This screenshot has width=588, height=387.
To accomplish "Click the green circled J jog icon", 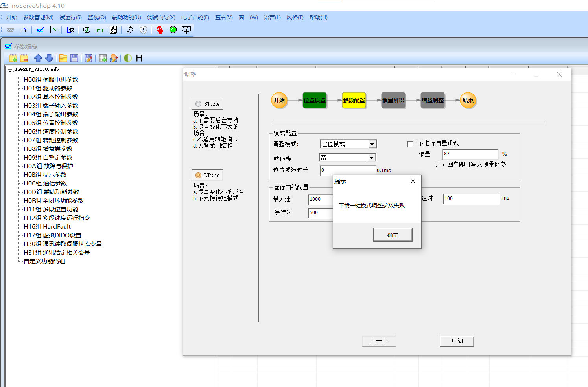I will point(87,30).
